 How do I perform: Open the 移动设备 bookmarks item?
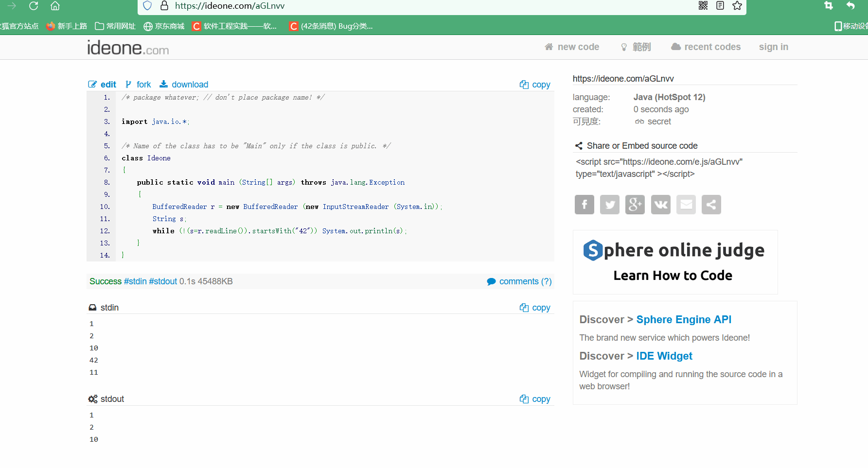point(851,26)
